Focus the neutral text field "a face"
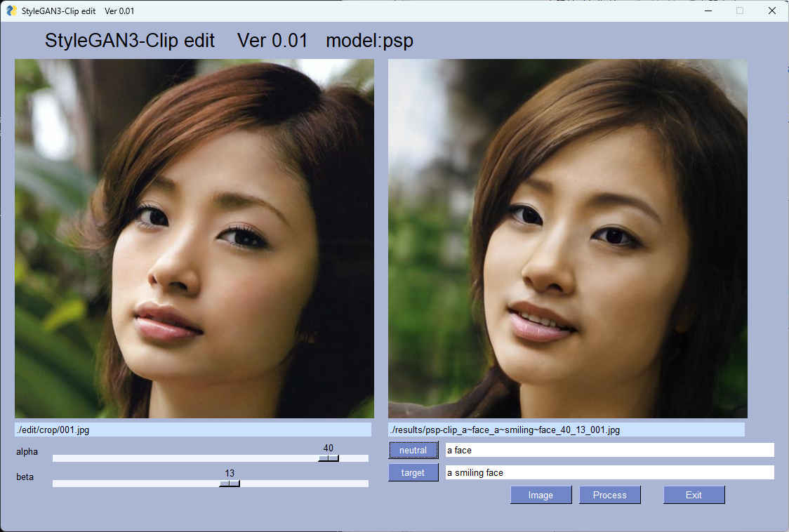The height and width of the screenshot is (532, 789). (609, 450)
